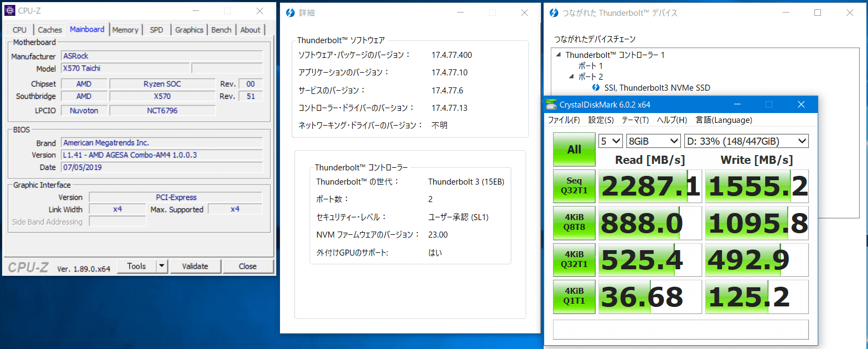Viewport: 868px width, 349px height.
Task: Open the ファイル(F) menu in CrystalDiskMark
Action: [x=564, y=120]
